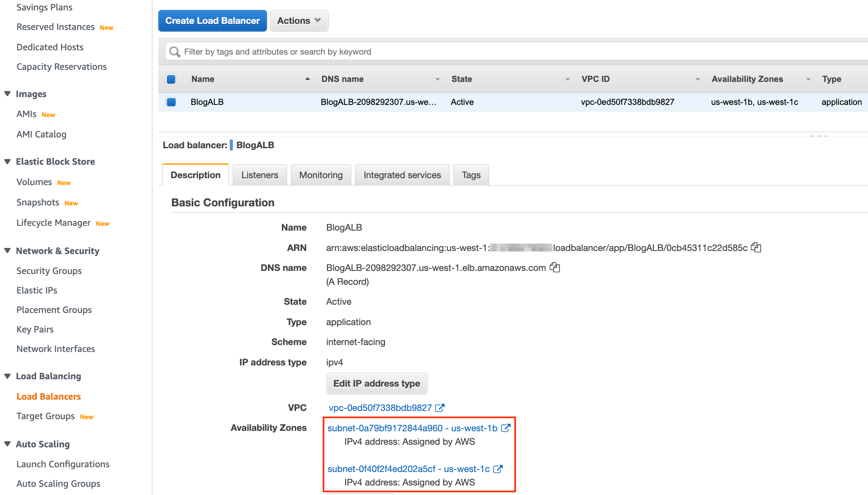868x495 pixels.
Task: Copy the ARN using its copy icon
Action: [756, 248]
